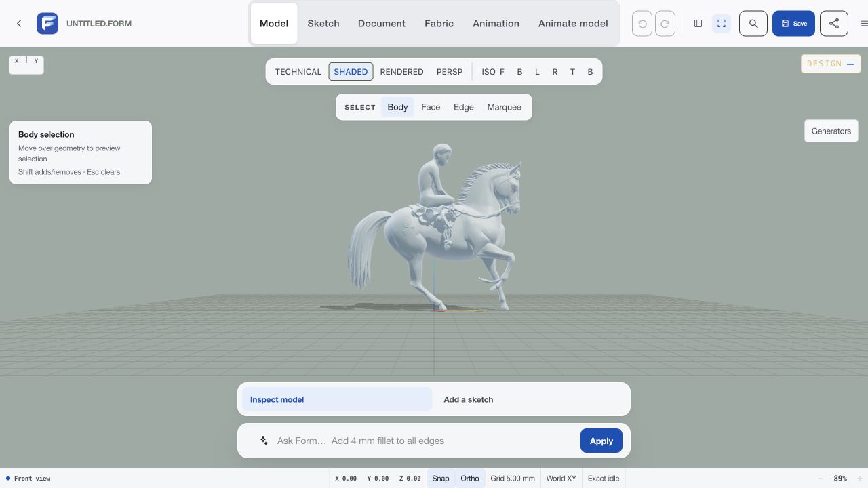Switch to the L left view

(x=537, y=71)
